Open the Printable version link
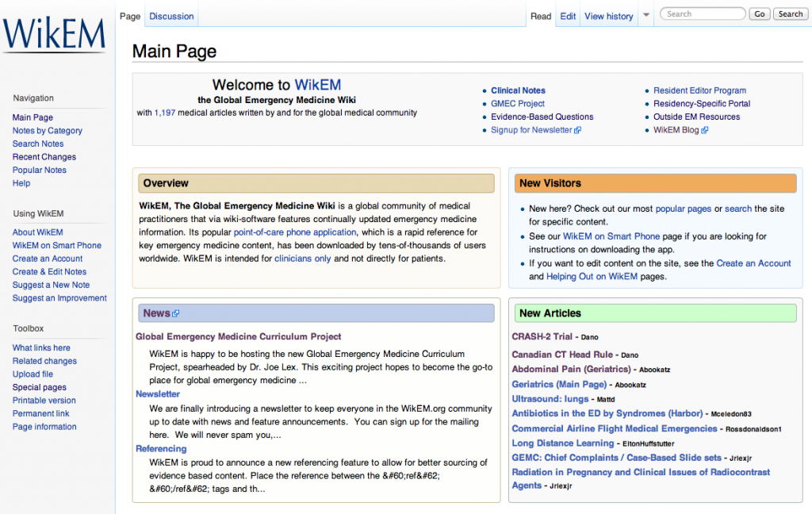This screenshot has width=812, height=514. (x=44, y=400)
